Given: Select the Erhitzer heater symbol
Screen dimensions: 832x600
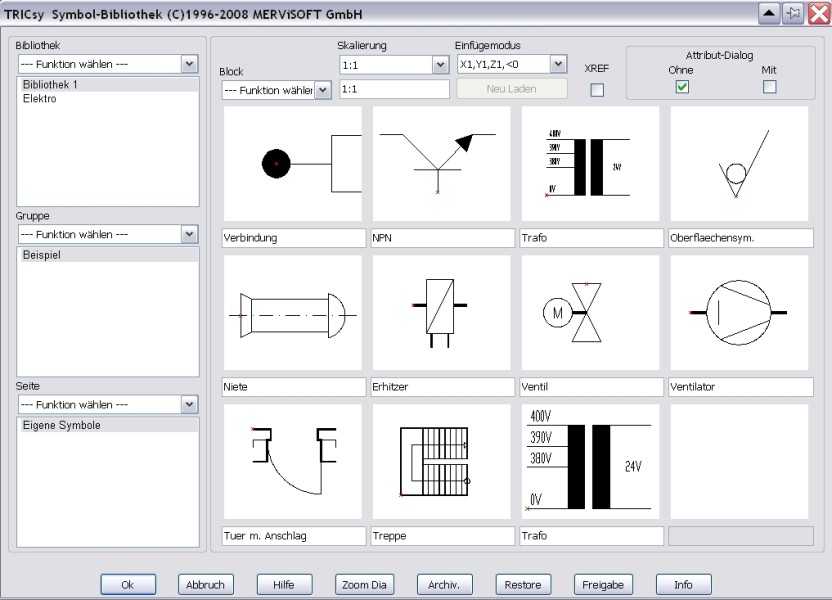Looking at the screenshot, I should tap(441, 312).
